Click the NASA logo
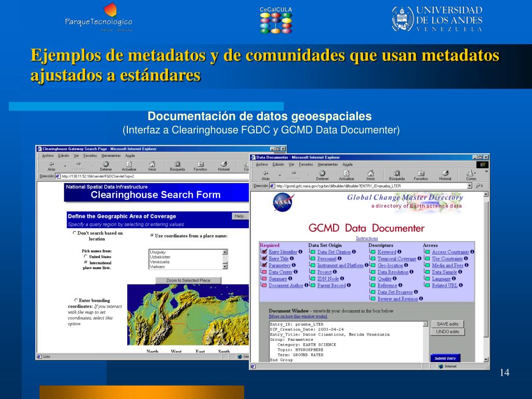 pyautogui.click(x=283, y=202)
